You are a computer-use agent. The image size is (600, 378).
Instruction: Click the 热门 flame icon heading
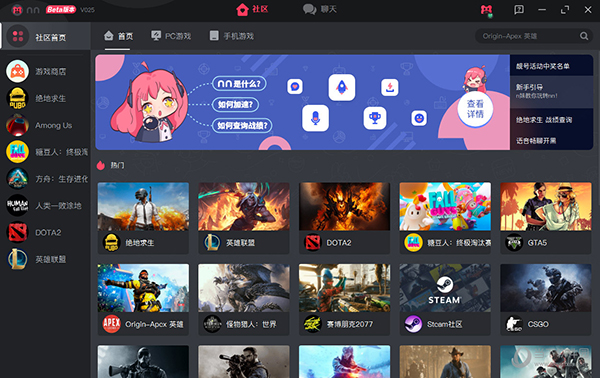point(101,165)
